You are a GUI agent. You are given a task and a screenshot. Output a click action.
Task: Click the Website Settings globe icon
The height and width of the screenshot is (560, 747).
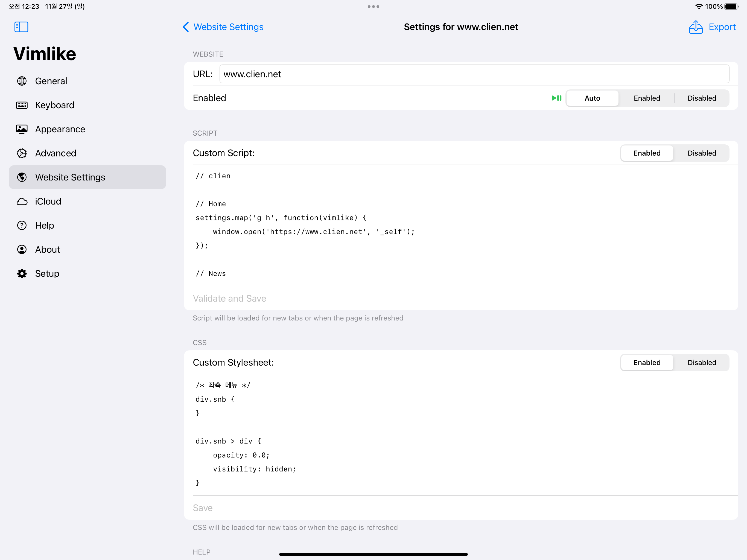click(x=22, y=177)
